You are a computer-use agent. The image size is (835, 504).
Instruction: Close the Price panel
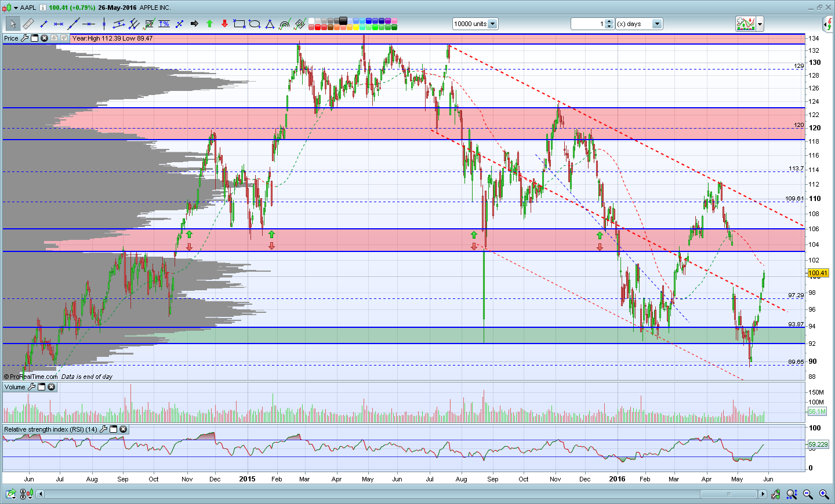44,38
